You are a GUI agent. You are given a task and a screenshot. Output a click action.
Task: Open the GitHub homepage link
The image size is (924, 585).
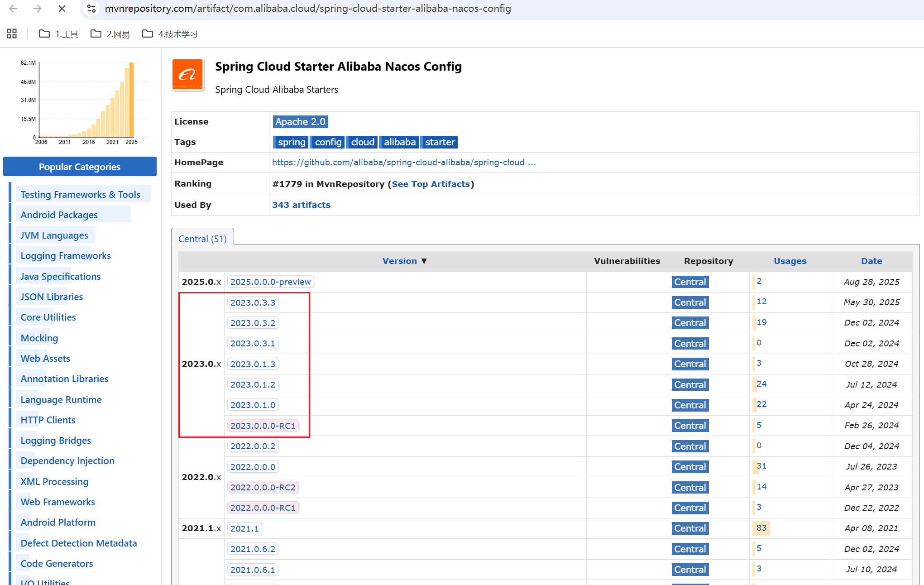(403, 163)
